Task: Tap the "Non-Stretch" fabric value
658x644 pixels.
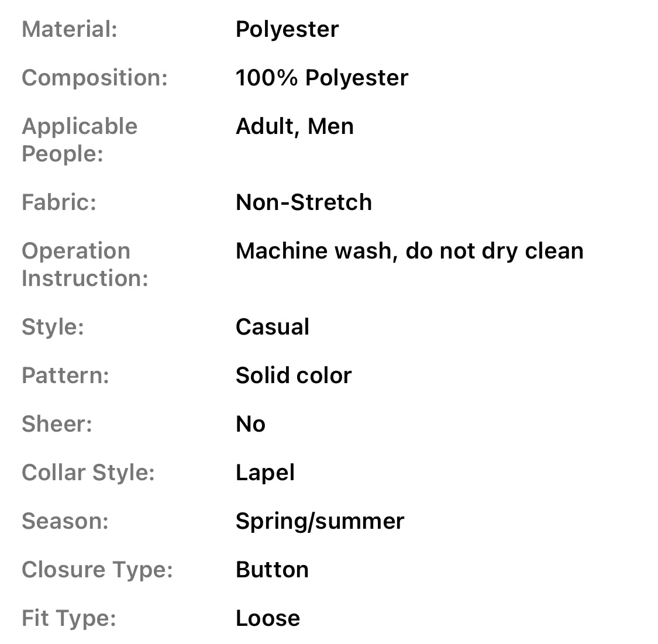Action: point(304,202)
